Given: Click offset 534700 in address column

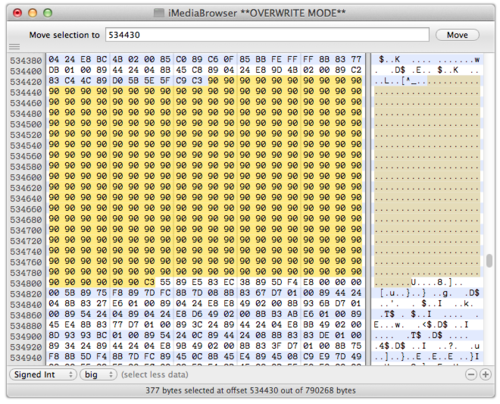Looking at the screenshot, I should point(26,230).
